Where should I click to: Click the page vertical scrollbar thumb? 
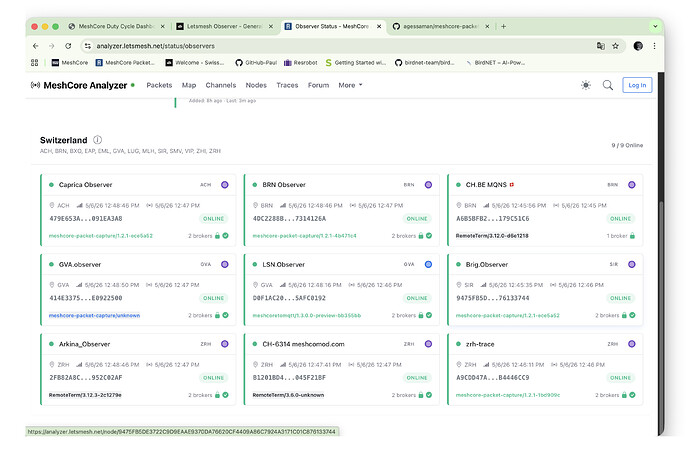pyautogui.click(x=661, y=317)
